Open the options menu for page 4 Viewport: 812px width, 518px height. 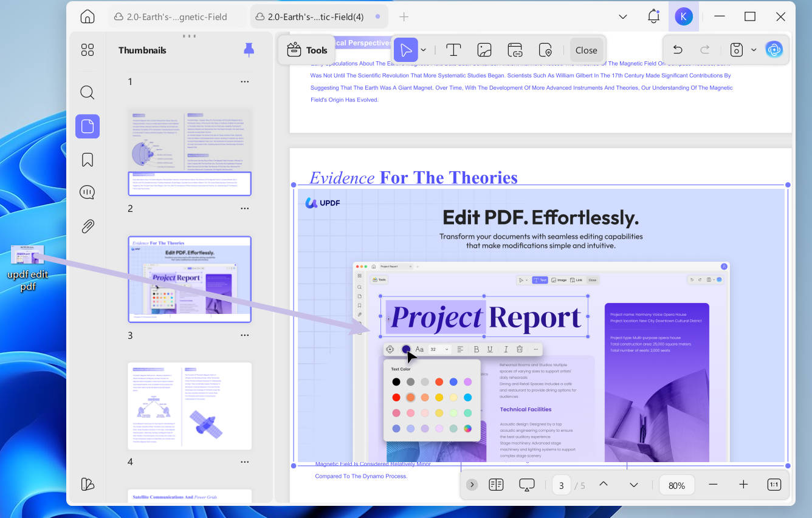pyautogui.click(x=244, y=462)
